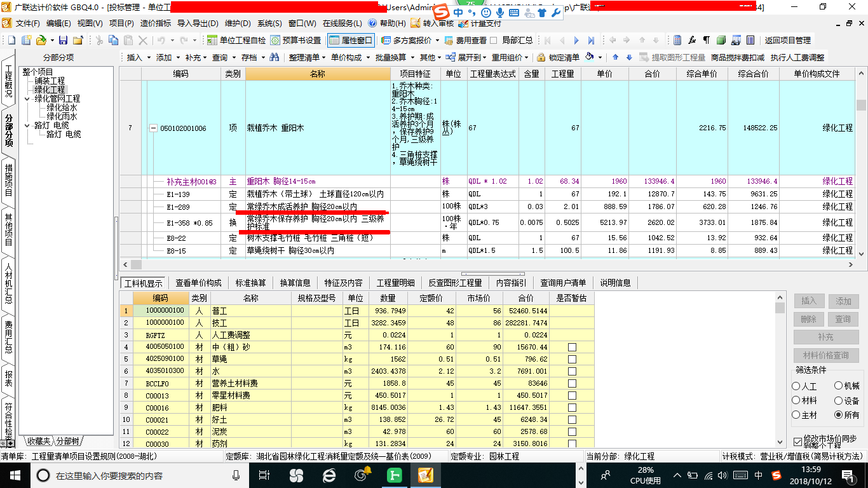868x488 pixels.
Task: Click the blue move-up arrow icon
Action: 615,57
